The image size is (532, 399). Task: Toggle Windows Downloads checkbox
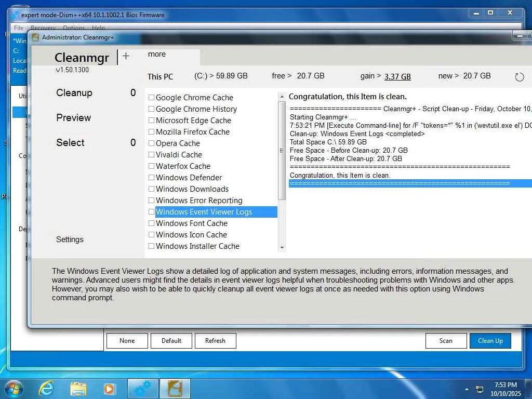pos(151,189)
